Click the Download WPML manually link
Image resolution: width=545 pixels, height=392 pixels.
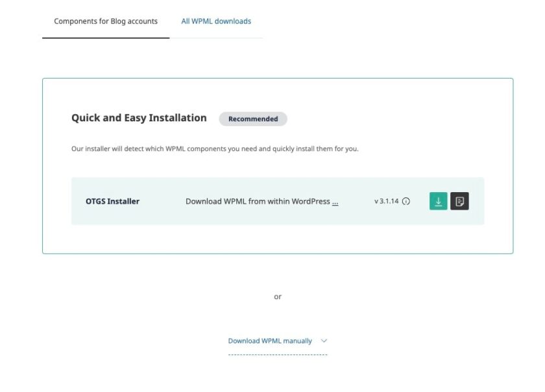coord(270,341)
